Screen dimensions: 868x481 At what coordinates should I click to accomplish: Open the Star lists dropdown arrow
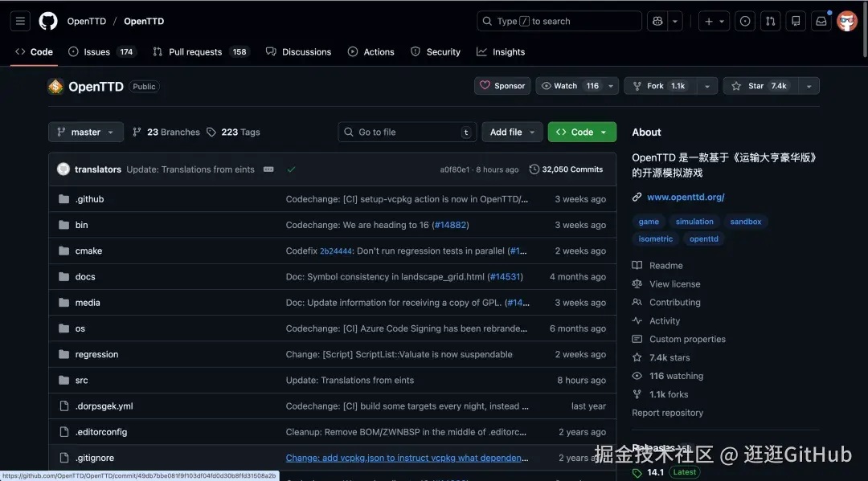pos(809,86)
